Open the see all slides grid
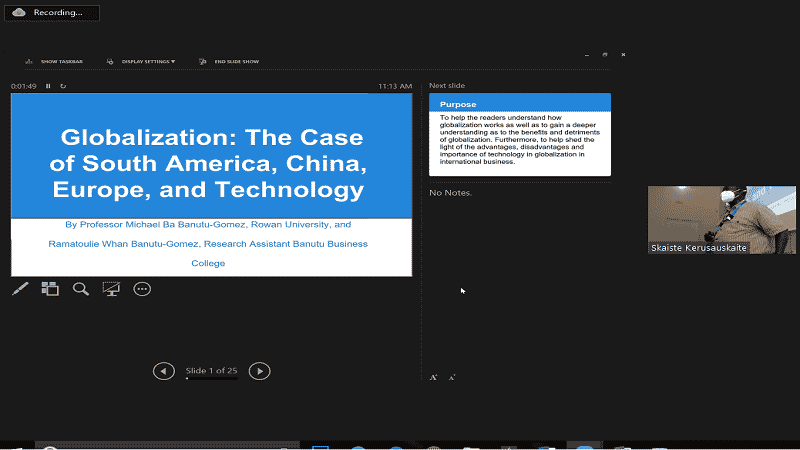Viewport: 800px width, 450px height. pos(50,289)
